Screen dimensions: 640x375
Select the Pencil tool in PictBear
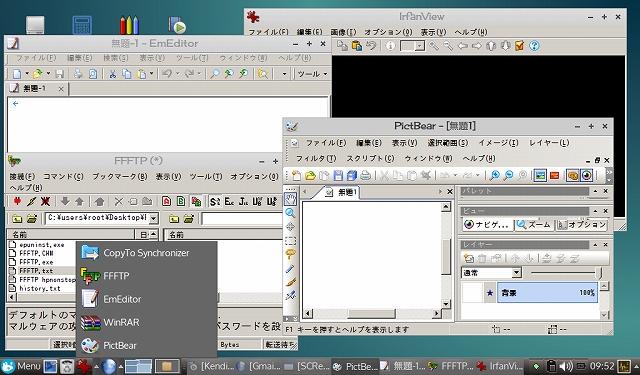(x=290, y=268)
